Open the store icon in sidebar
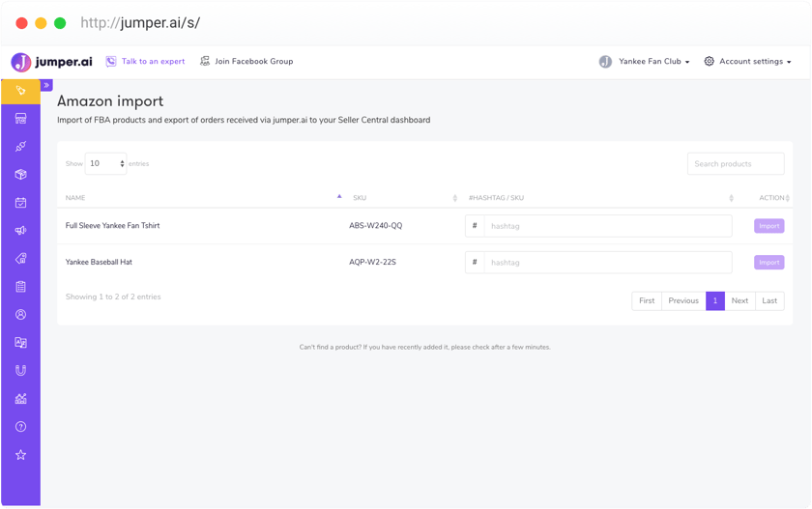 click(20, 119)
